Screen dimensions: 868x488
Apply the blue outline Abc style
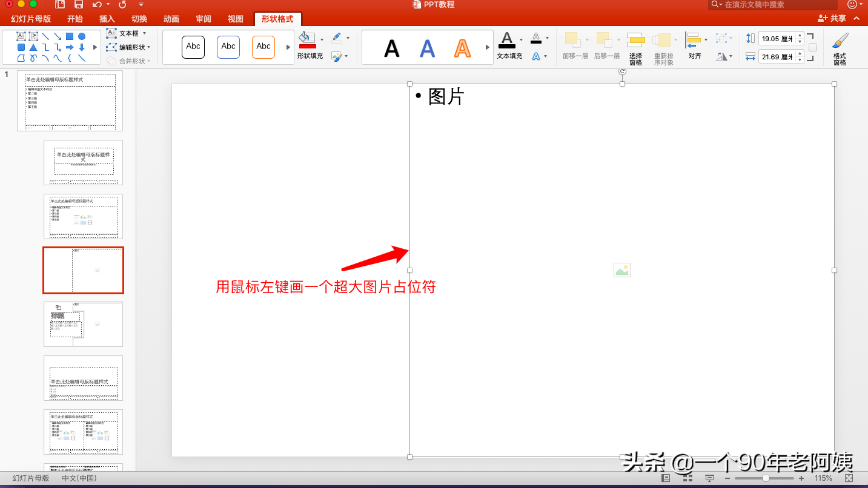(x=228, y=47)
